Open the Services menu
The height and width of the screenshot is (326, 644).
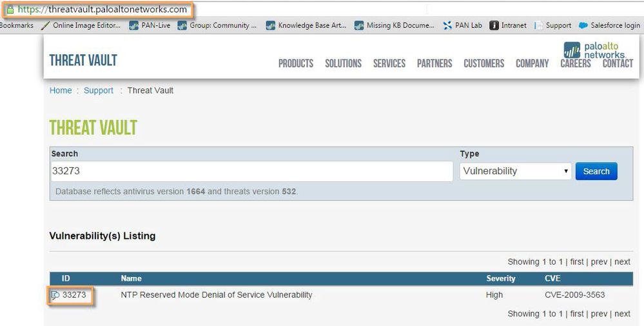(x=389, y=63)
